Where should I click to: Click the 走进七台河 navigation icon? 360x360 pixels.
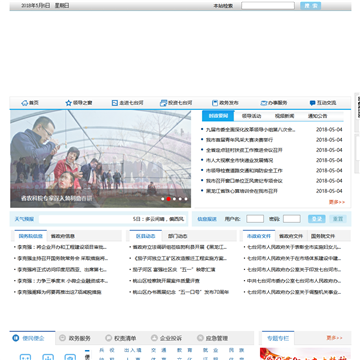point(115,103)
